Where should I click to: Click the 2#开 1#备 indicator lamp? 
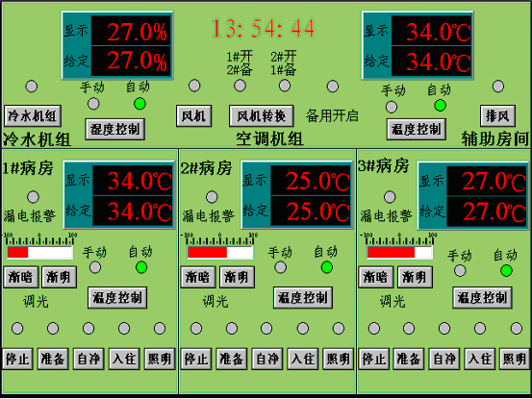(285, 86)
